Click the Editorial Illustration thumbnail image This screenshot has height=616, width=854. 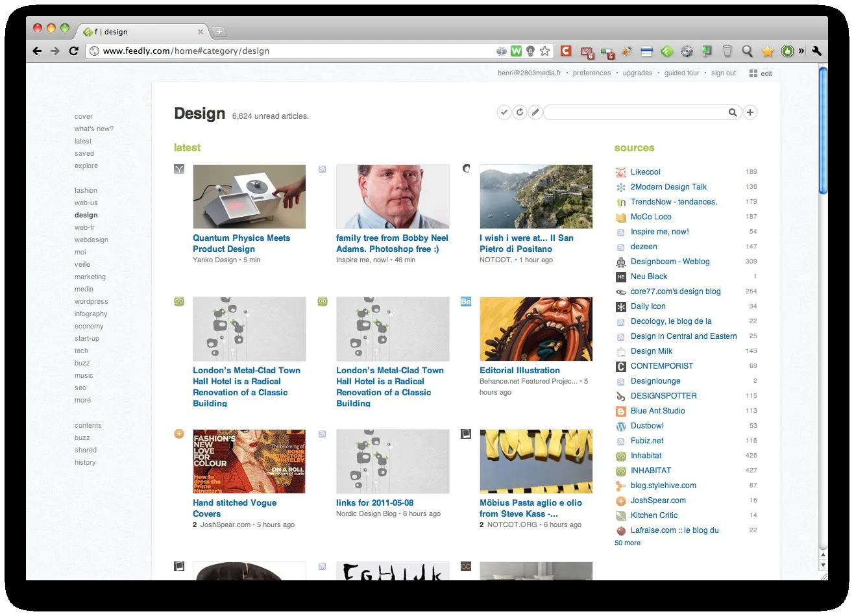pos(536,329)
